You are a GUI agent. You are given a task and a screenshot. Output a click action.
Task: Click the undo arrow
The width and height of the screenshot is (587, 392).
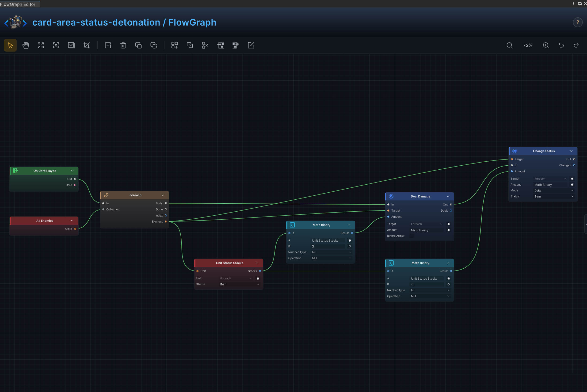[x=561, y=45]
